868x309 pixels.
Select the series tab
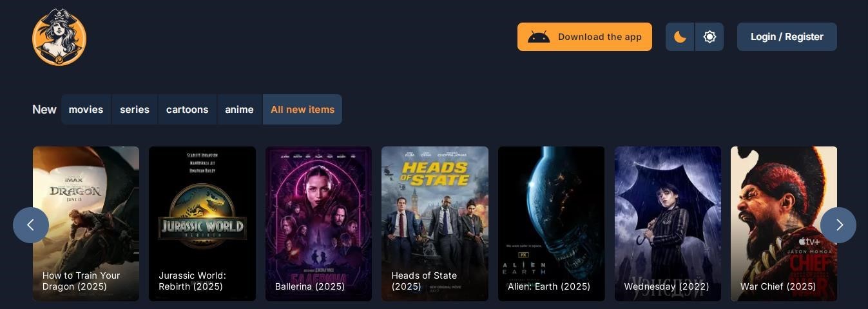pos(135,110)
